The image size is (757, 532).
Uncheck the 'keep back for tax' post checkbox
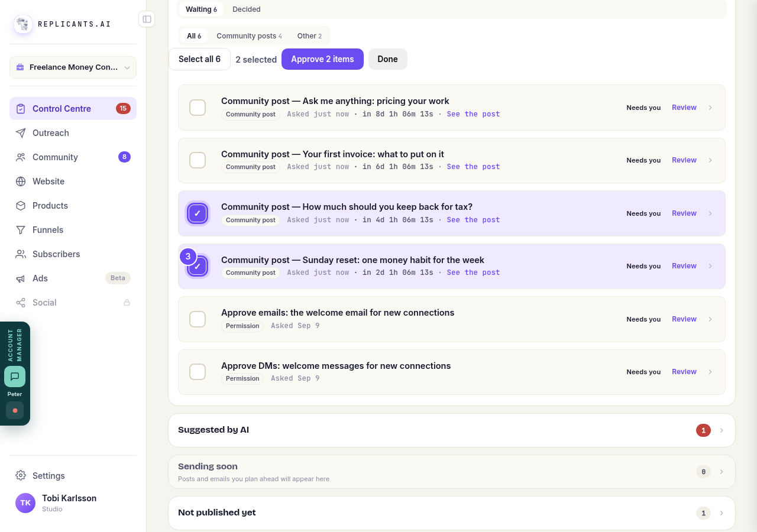(198, 213)
